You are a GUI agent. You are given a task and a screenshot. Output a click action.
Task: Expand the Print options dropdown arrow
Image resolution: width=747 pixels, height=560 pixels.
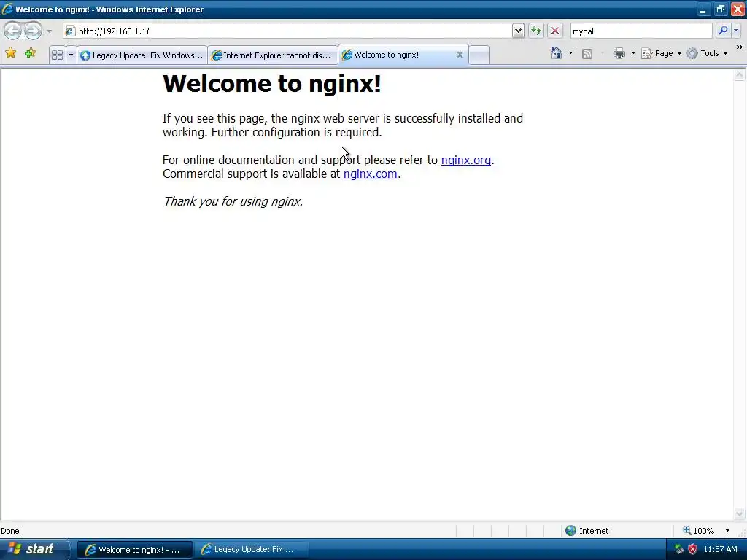pyautogui.click(x=633, y=53)
